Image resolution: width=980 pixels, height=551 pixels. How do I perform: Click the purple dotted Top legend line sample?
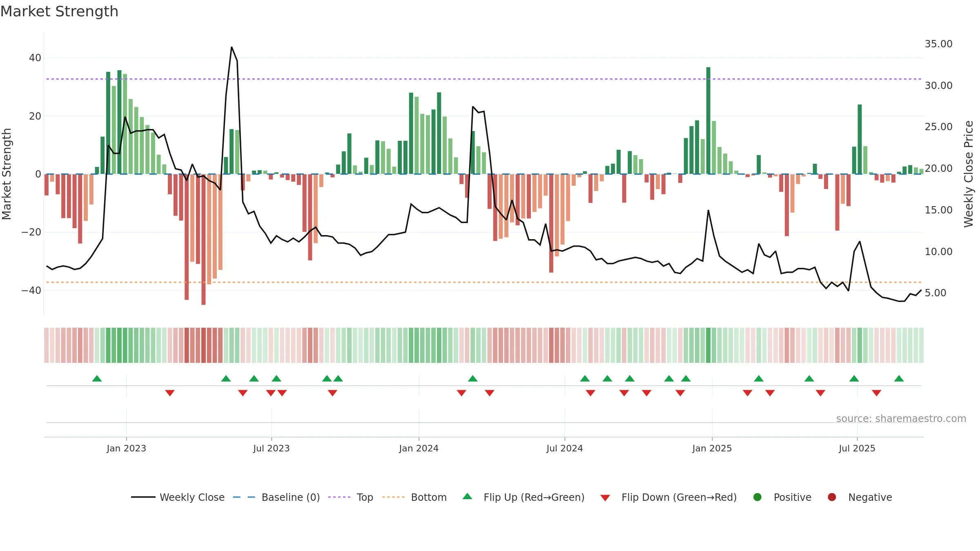point(339,497)
